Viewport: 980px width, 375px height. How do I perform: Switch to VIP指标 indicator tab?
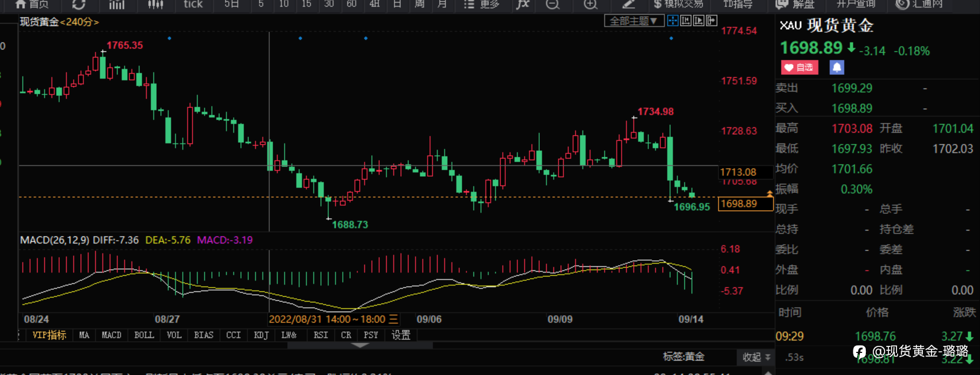pyautogui.click(x=50, y=335)
